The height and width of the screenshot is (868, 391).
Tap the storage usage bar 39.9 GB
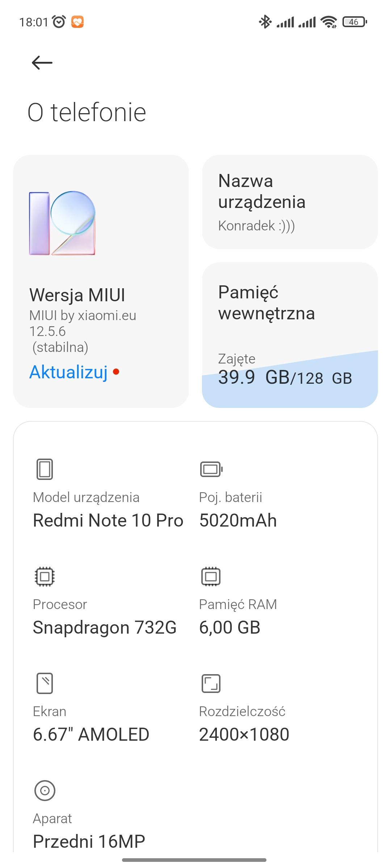(x=285, y=378)
